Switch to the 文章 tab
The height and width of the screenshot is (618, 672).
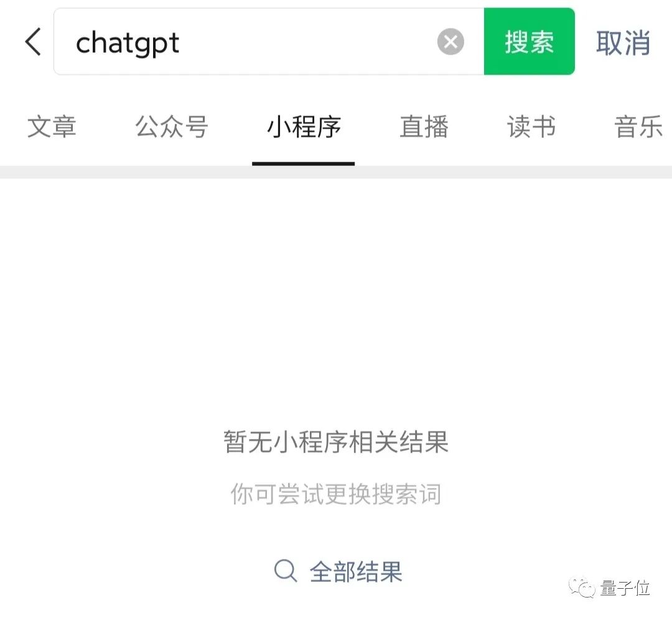click(52, 127)
